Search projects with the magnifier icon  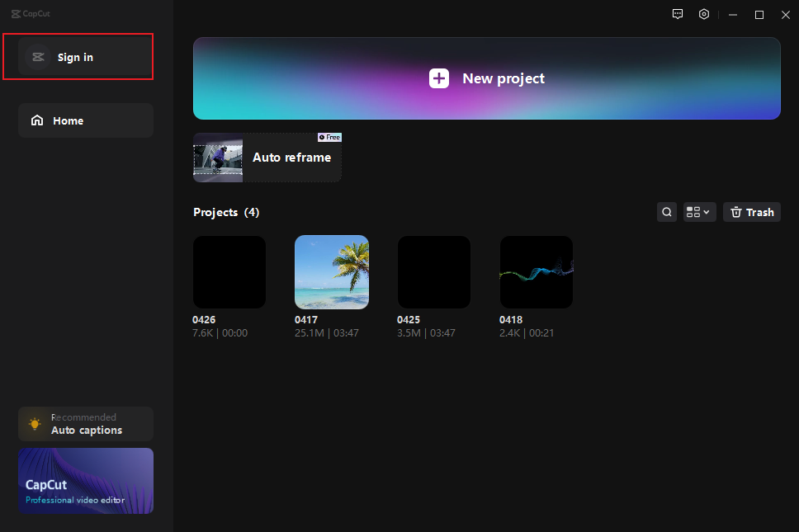pyautogui.click(x=666, y=212)
